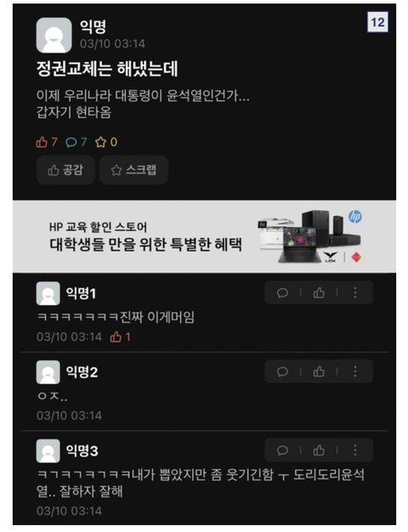
Task: Open the HP 교육 할인 스토어 ad banner
Action: pyautogui.click(x=204, y=236)
